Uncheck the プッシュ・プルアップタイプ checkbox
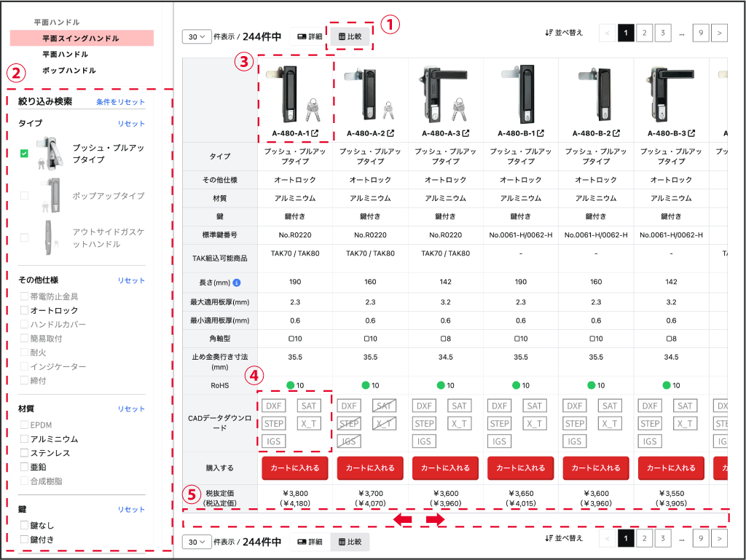 tap(25, 153)
